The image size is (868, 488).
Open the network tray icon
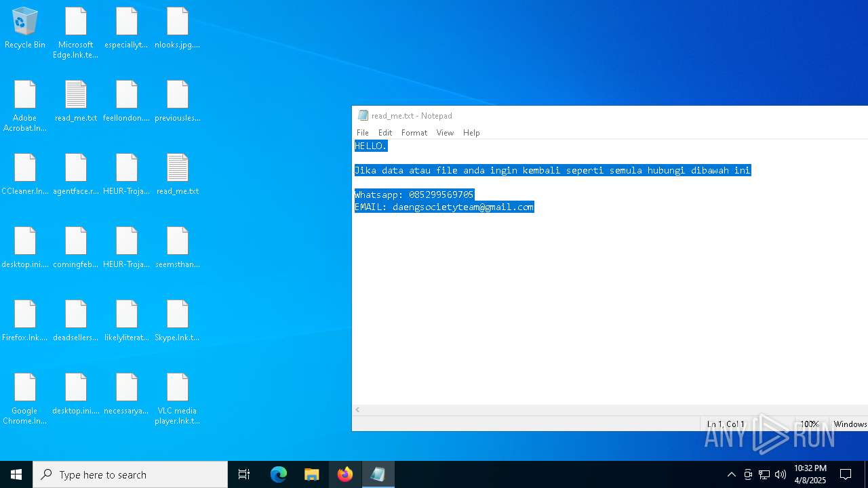[764, 474]
